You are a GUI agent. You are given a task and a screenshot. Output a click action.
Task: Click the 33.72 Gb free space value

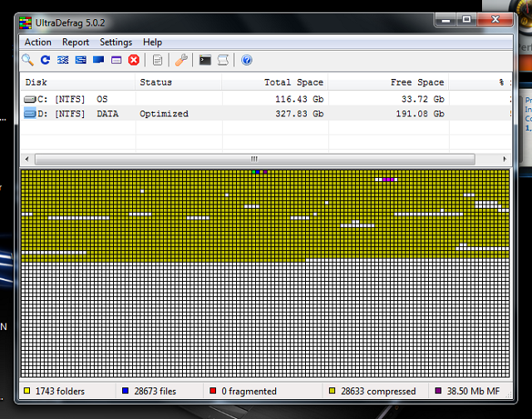[423, 100]
